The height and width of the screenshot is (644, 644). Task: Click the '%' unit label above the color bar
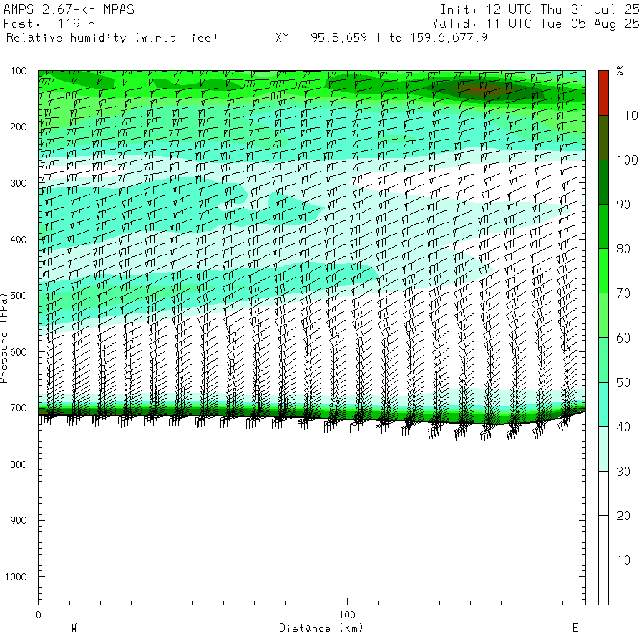pyautogui.click(x=620, y=71)
